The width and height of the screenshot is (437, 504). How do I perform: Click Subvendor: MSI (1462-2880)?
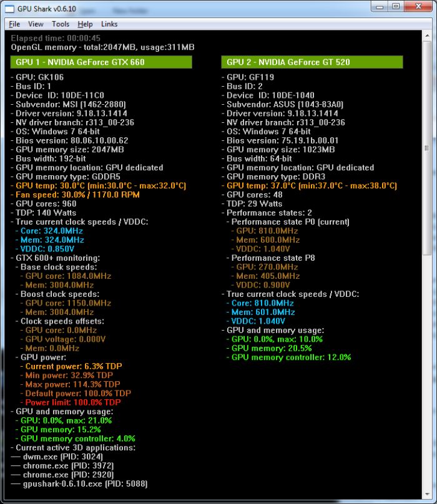pyautogui.click(x=69, y=104)
